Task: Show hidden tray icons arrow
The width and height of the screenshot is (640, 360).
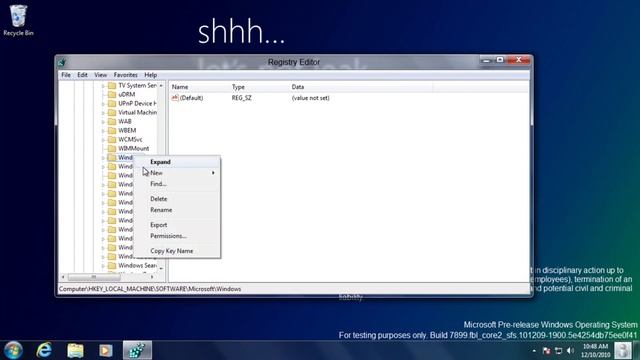Action: tap(534, 351)
